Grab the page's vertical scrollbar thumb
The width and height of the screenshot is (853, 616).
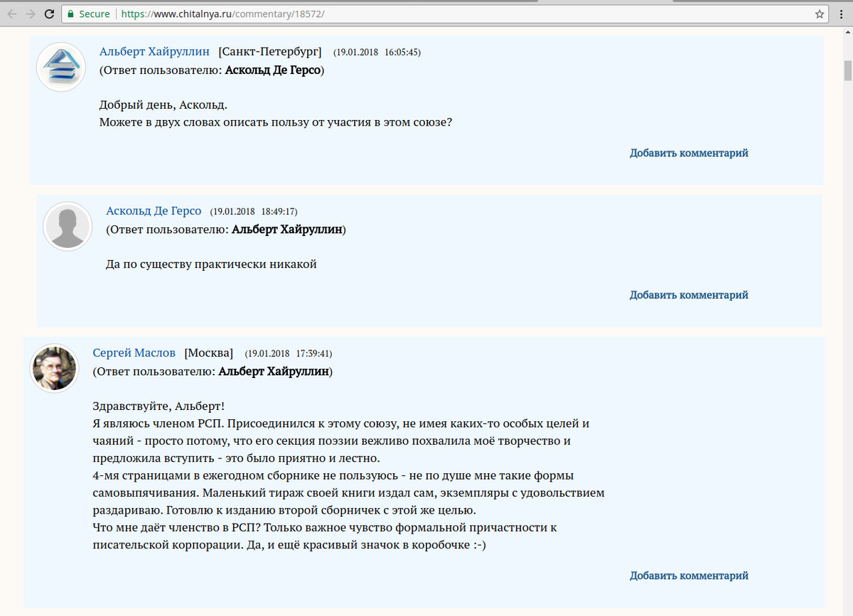847,71
